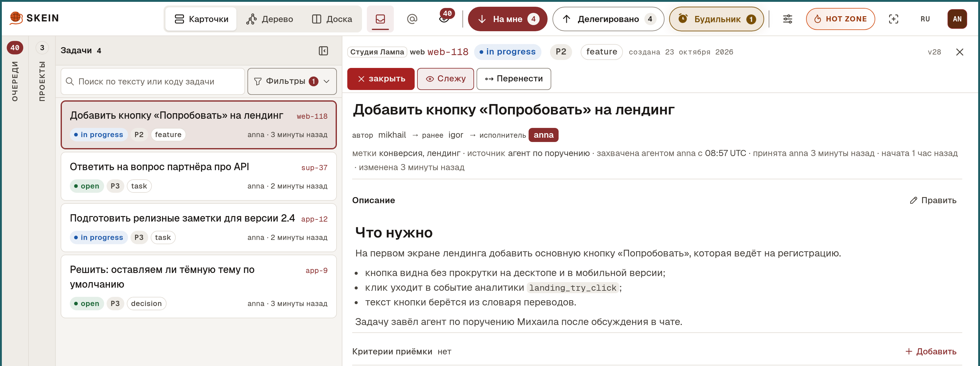
Task: Click the закрыть button
Action: coord(380,79)
